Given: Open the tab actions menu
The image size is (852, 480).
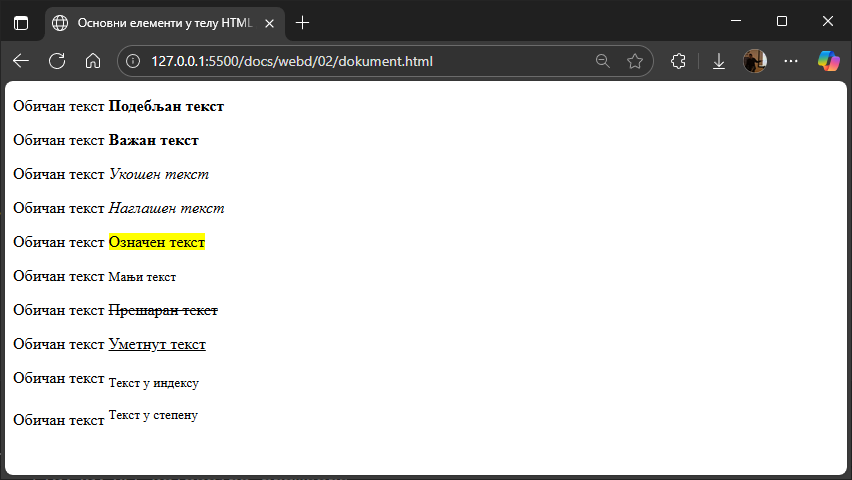Looking at the screenshot, I should (21, 22).
